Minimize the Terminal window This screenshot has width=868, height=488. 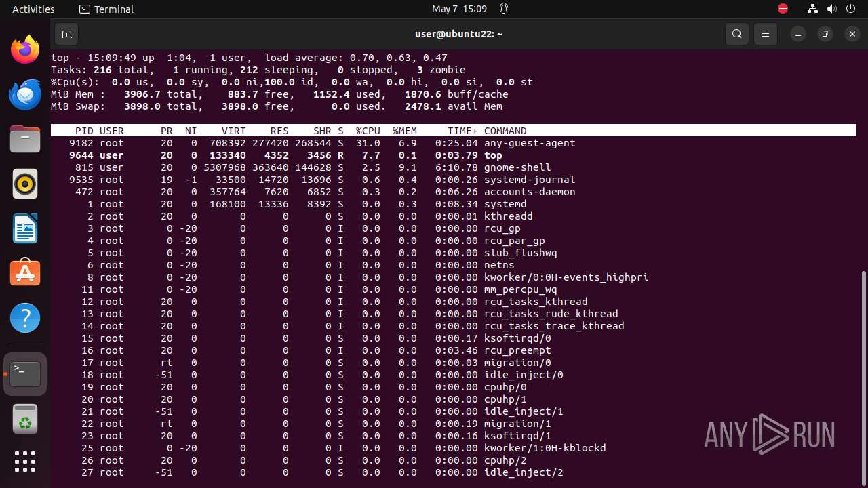click(x=798, y=34)
